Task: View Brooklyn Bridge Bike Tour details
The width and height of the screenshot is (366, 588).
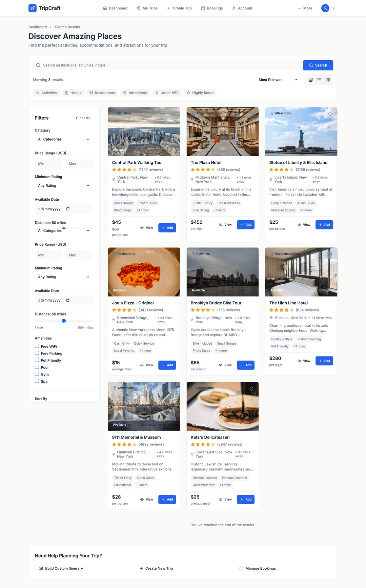Action: [x=225, y=365]
